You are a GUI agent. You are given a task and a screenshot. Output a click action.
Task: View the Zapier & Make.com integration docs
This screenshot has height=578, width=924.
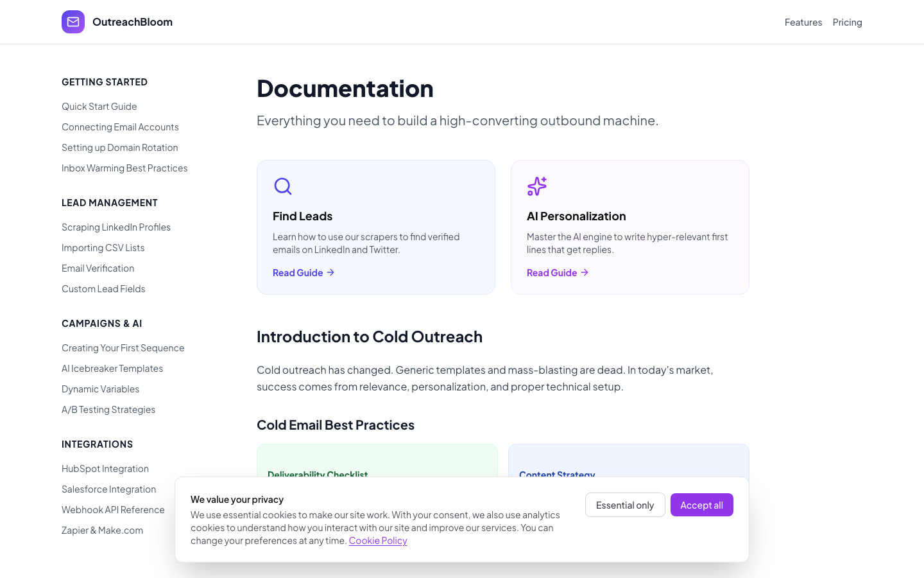pyautogui.click(x=102, y=530)
